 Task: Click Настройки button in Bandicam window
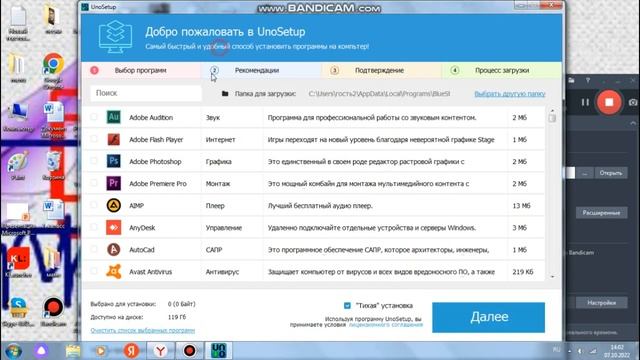point(601,303)
